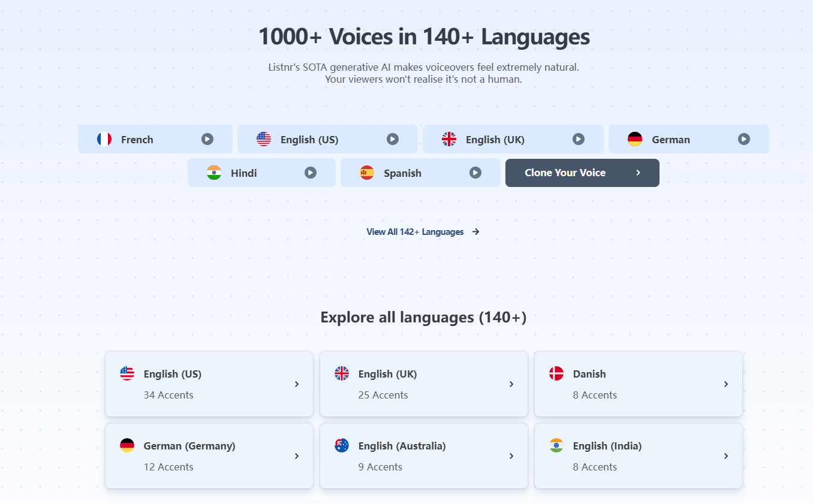Expand the German (Germany) card chevron
This screenshot has height=504, width=813.
297,456
